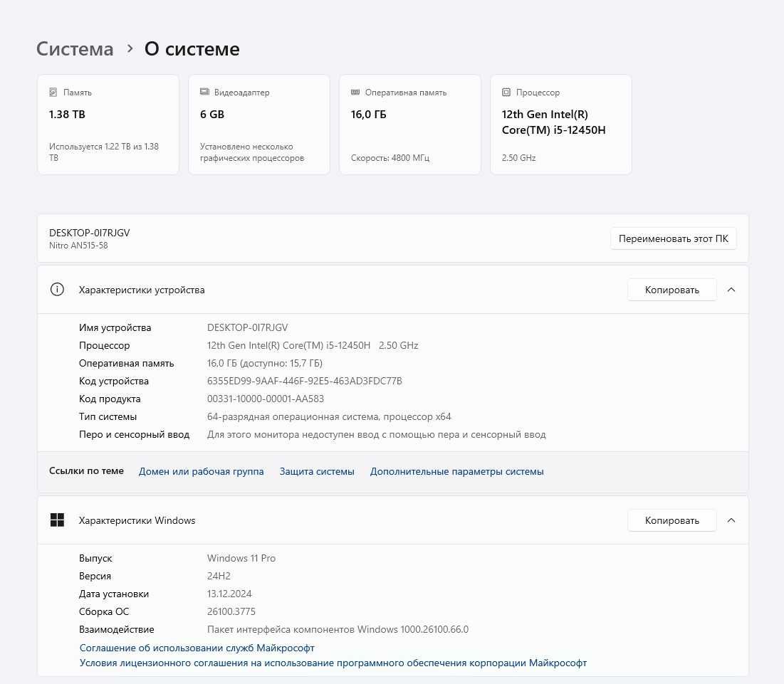
Task: Select the install date 13.12.2024
Action: [229, 594]
